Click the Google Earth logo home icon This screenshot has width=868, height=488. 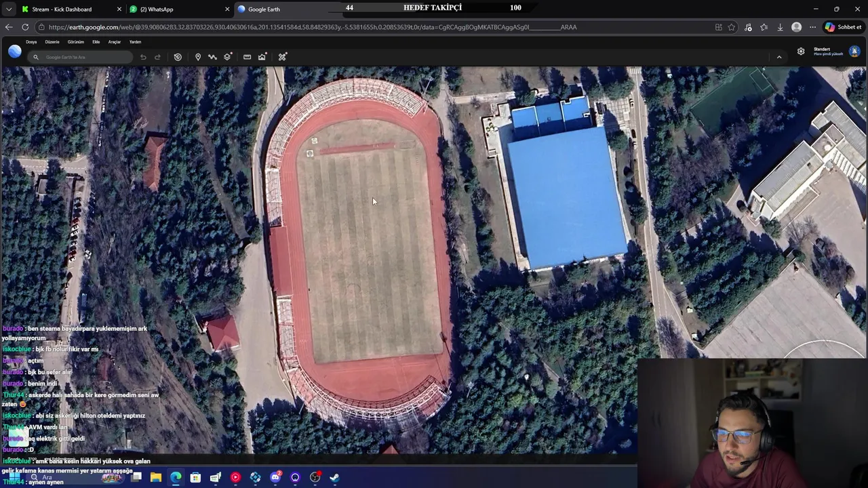pyautogui.click(x=15, y=52)
